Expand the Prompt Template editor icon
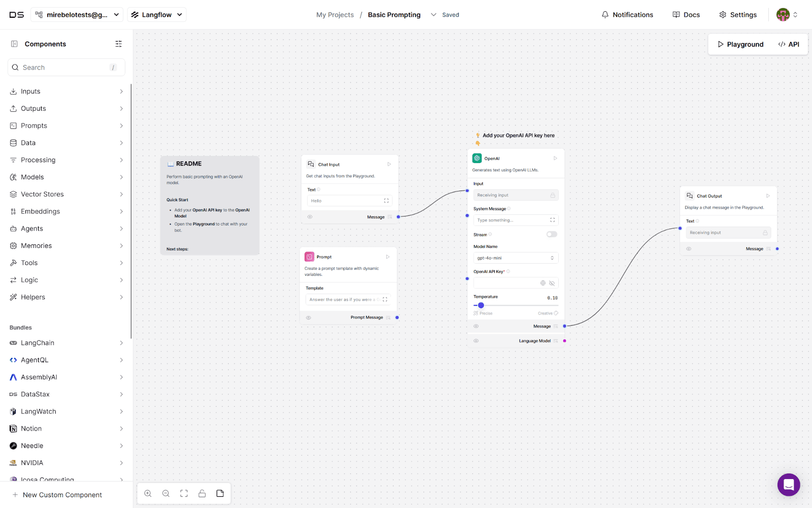The width and height of the screenshot is (812, 508). tap(385, 299)
